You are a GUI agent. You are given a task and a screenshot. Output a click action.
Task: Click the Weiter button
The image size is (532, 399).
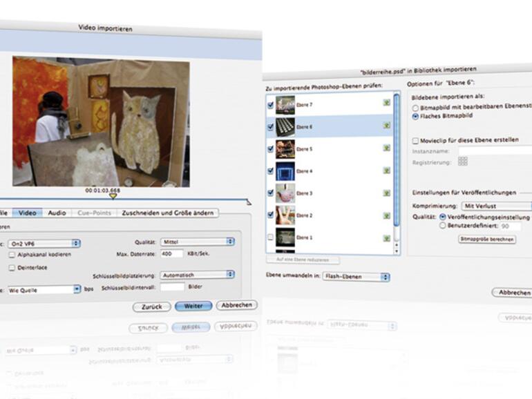pos(193,306)
